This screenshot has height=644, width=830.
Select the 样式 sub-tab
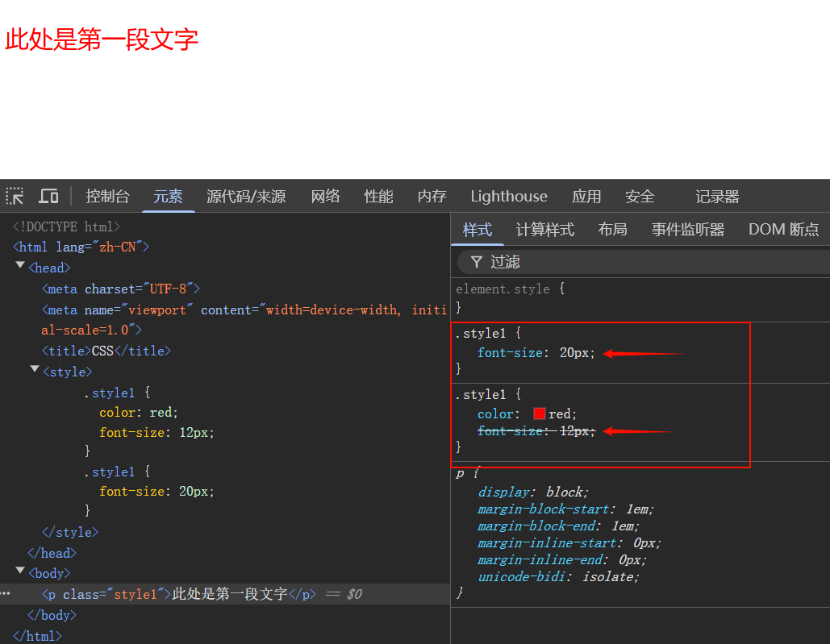point(478,230)
